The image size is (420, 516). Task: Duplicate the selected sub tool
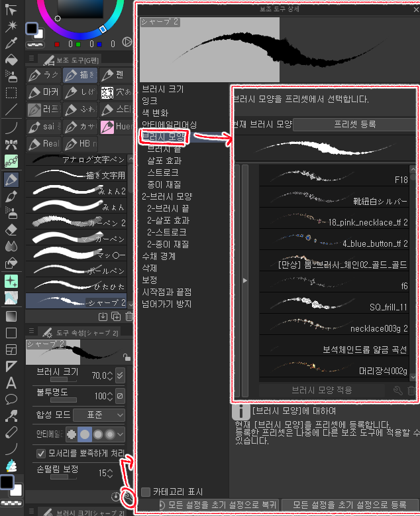[116, 316]
